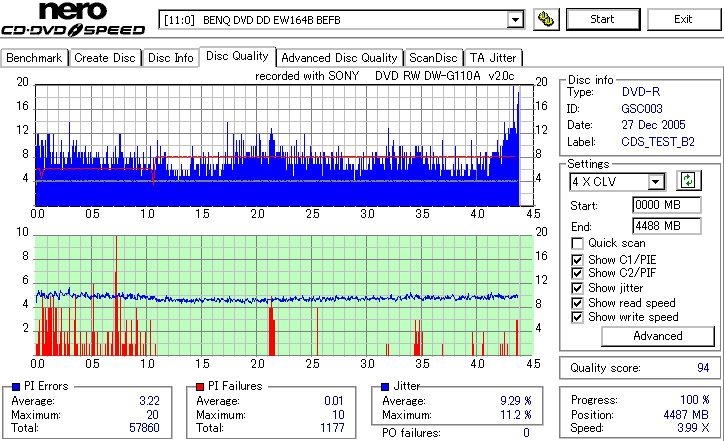Click the Quality score value 94
The height and width of the screenshot is (441, 724).
(703, 368)
